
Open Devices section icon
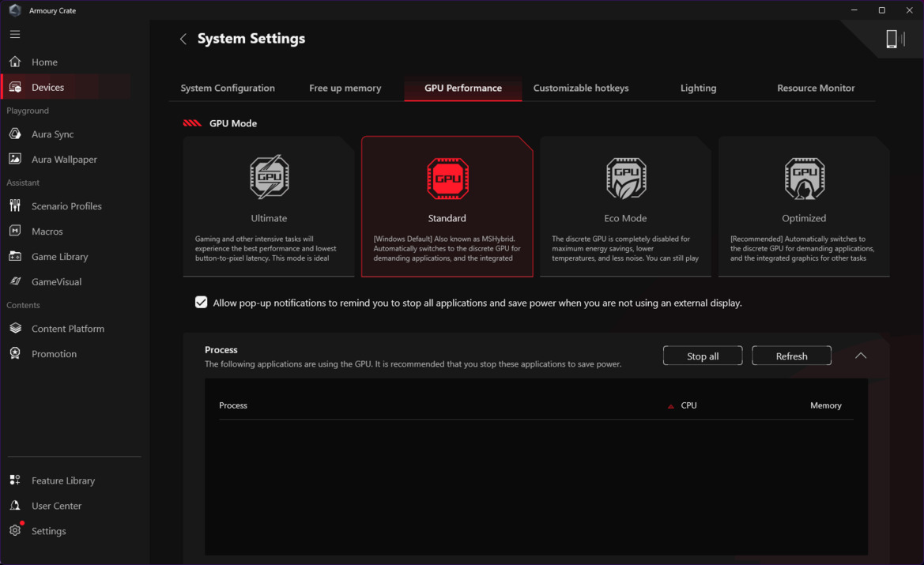(15, 87)
